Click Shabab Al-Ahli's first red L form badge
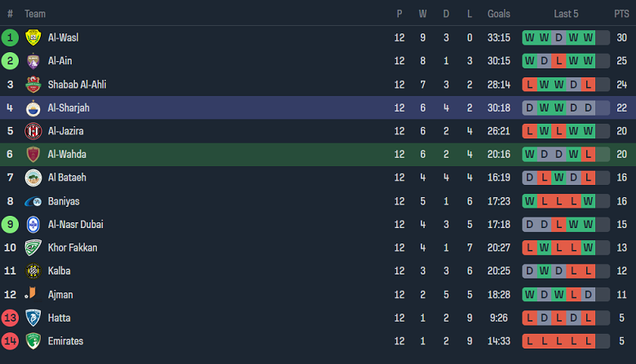Screen dimensions: 636x364 pos(530,85)
